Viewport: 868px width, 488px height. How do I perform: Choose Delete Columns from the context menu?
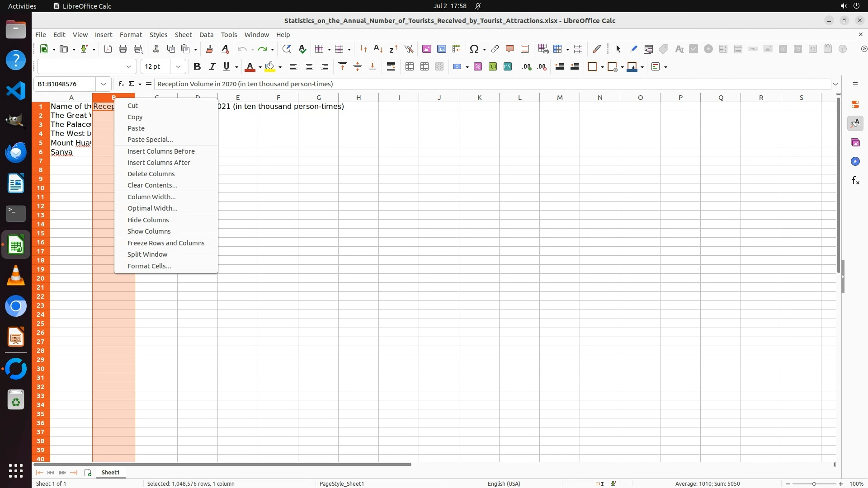(151, 174)
